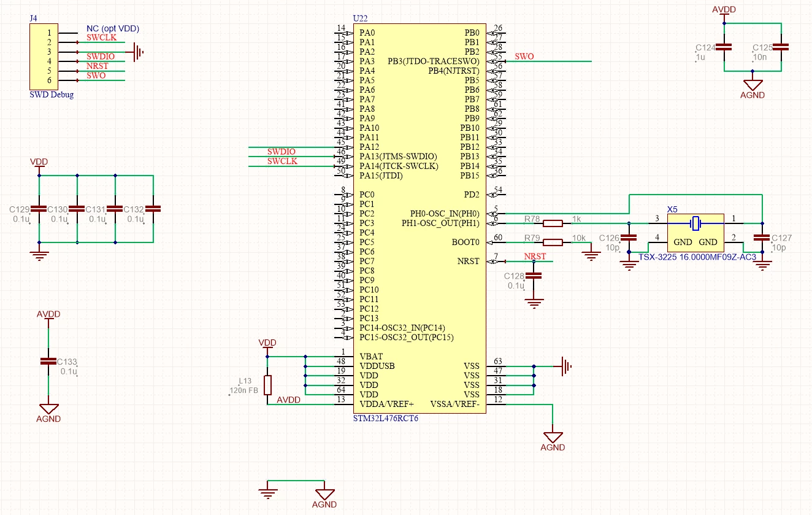
Task: Select the AVDD net label at pin 13
Action: tap(289, 400)
